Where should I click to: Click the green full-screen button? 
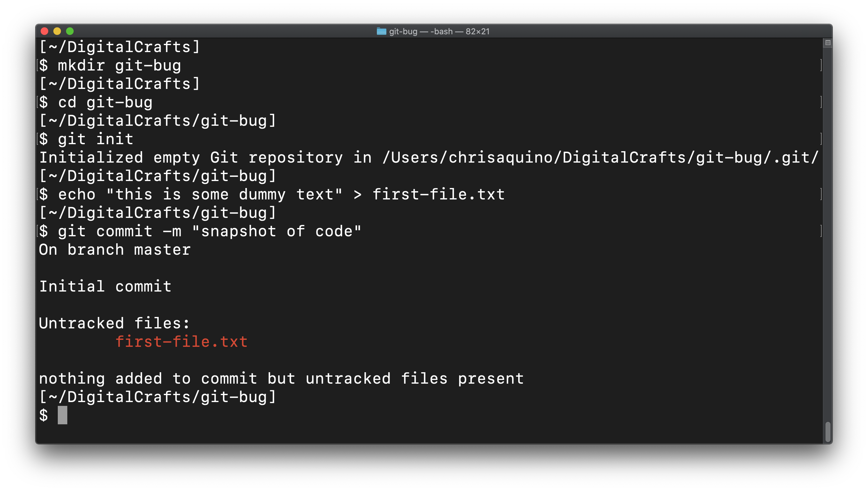click(70, 31)
